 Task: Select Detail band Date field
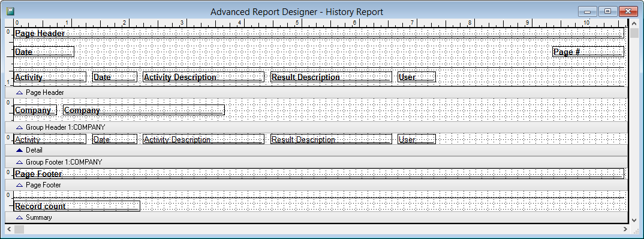click(115, 139)
